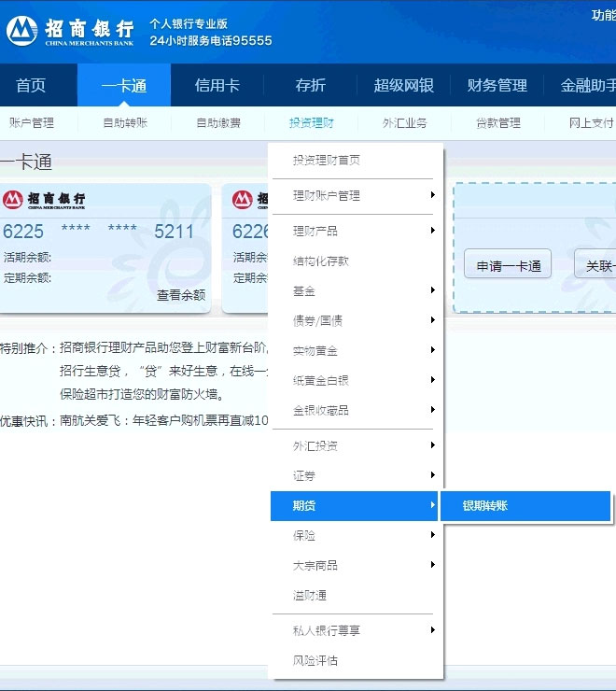This screenshot has width=616, height=691.
Task: Click the 特别推介 label
Action: (29, 348)
